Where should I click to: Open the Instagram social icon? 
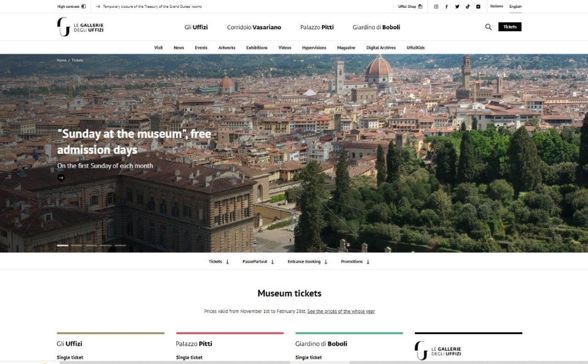tap(436, 6)
